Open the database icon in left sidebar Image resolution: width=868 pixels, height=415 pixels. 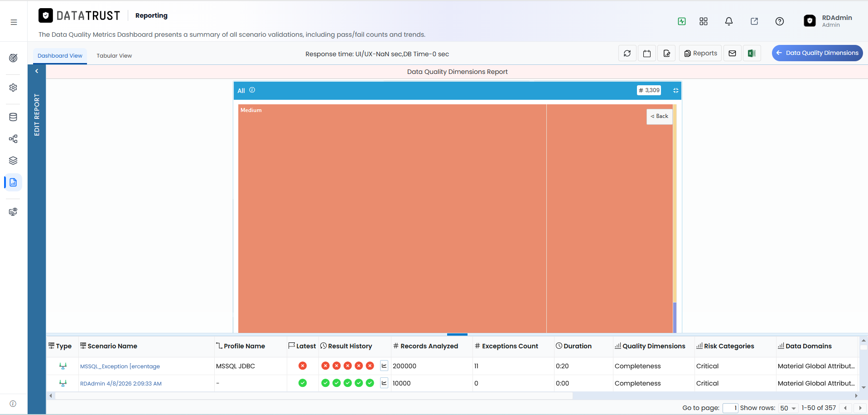[x=13, y=117]
